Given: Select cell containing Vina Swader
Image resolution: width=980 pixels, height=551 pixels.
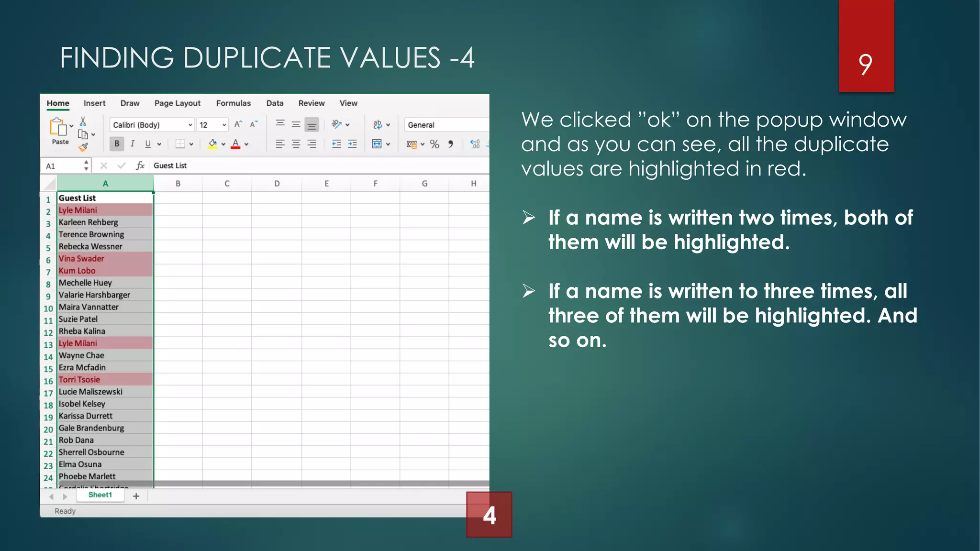Looking at the screenshot, I should [x=105, y=258].
